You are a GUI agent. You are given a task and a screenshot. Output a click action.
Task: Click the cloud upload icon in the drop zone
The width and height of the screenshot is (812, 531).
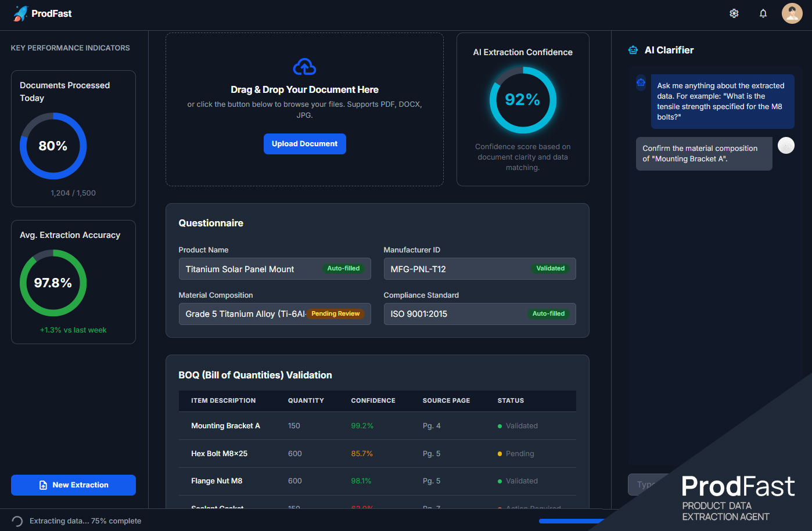pyautogui.click(x=304, y=67)
